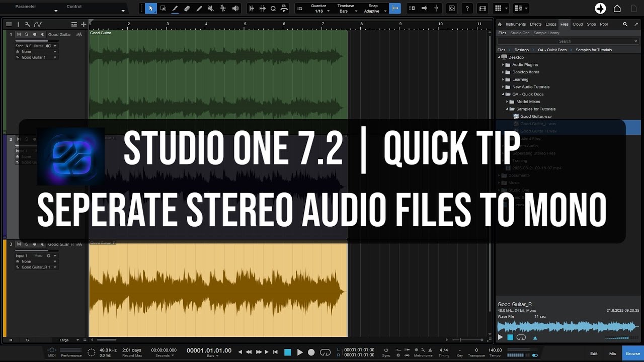
Task: Switch to the Cloud browser tab
Action: point(578,24)
